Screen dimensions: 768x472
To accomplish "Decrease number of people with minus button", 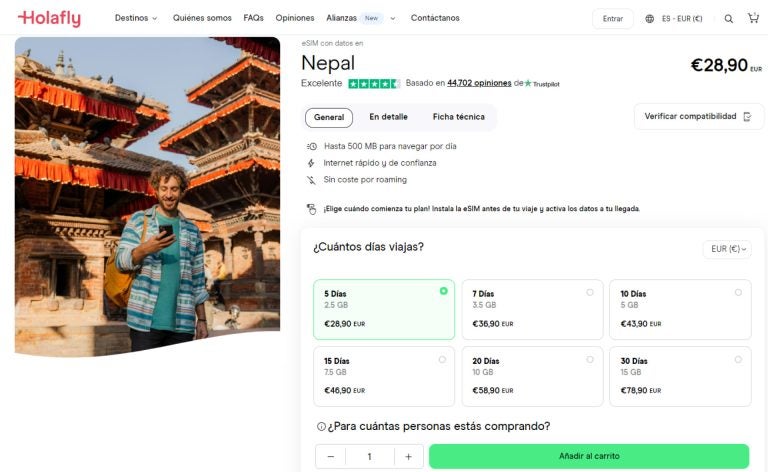I will pos(331,457).
